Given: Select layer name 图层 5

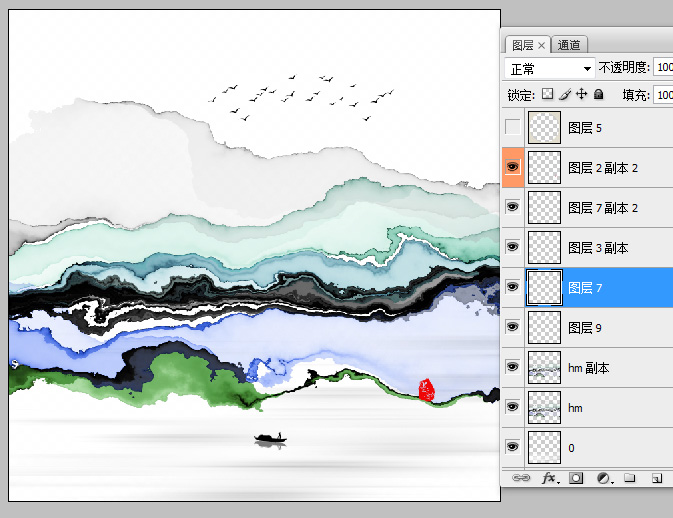Looking at the screenshot, I should coord(585,128).
